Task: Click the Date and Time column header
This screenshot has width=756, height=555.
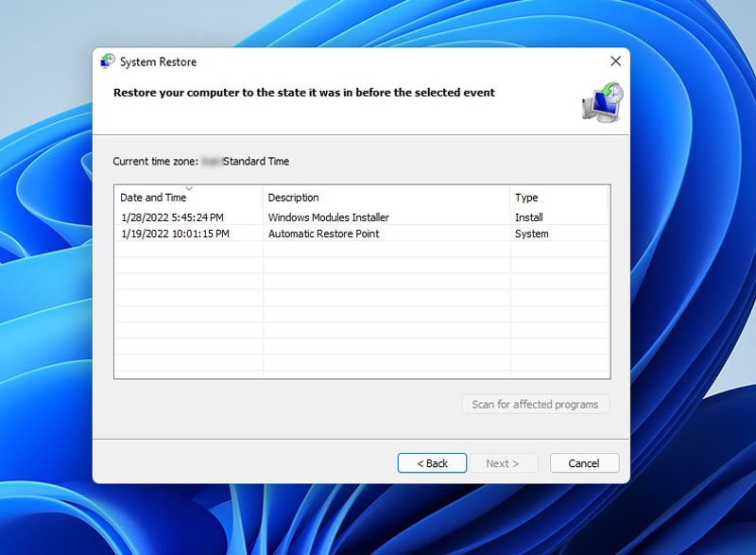Action: coord(153,198)
